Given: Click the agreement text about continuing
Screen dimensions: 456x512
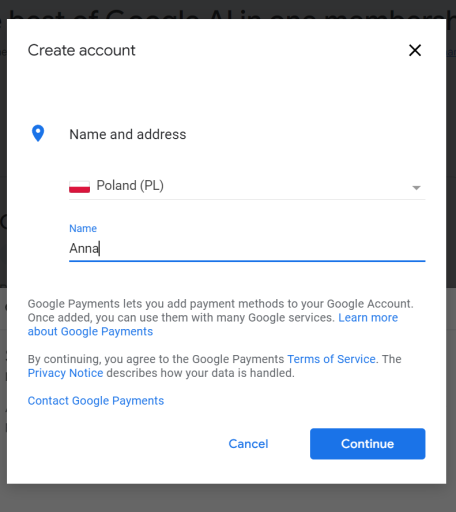Looking at the screenshot, I should coord(214,366).
